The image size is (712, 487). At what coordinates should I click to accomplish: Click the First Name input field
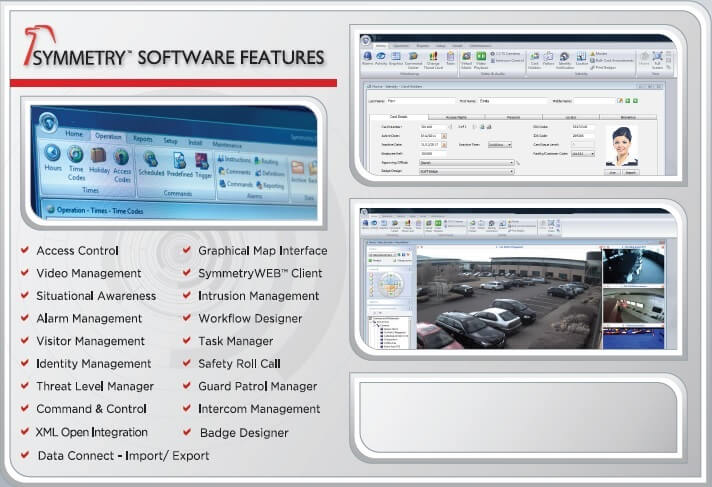513,101
